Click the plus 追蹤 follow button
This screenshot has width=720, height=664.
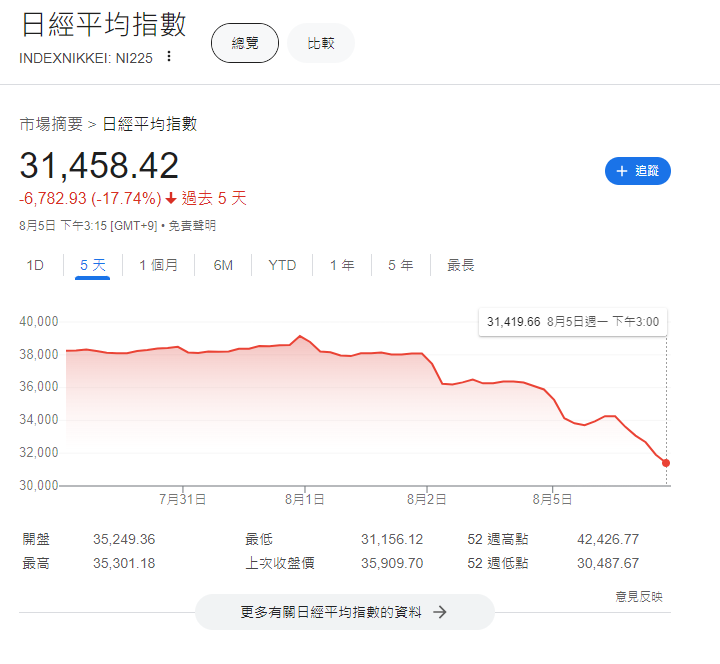tap(637, 171)
